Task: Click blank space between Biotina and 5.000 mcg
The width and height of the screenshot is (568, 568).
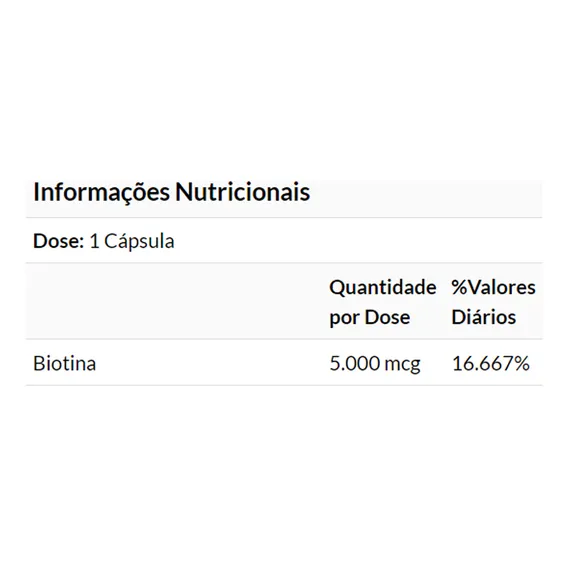Action: tap(213, 363)
